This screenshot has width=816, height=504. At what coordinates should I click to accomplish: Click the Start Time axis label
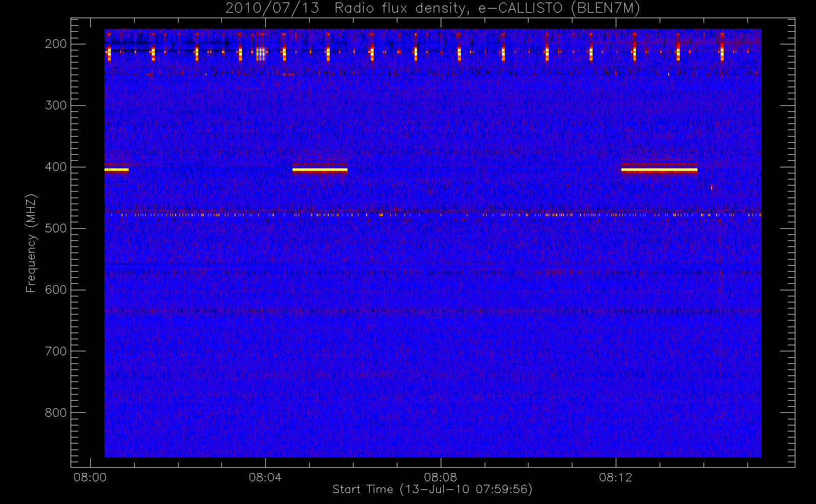[x=433, y=489]
